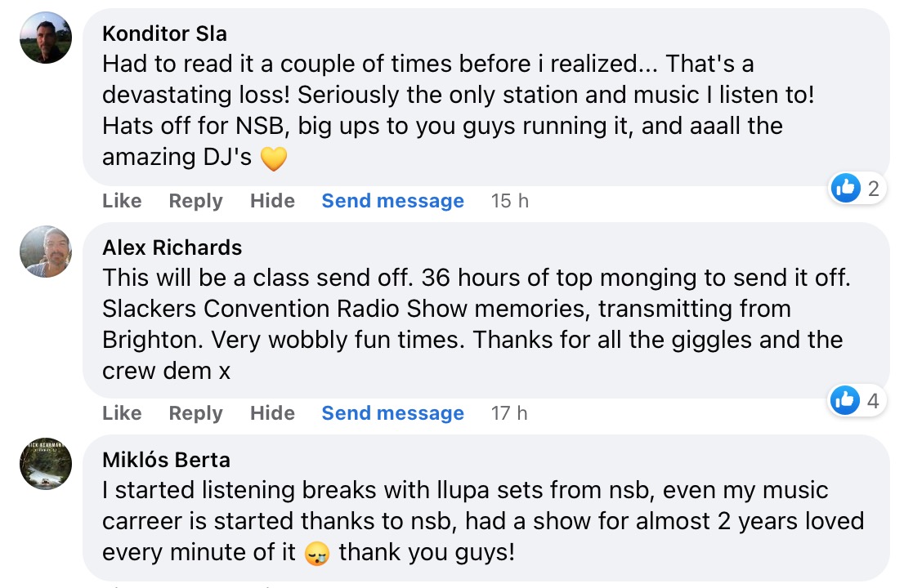
Task: Click the sad face emoji in Miklós's comment
Action: click(316, 553)
